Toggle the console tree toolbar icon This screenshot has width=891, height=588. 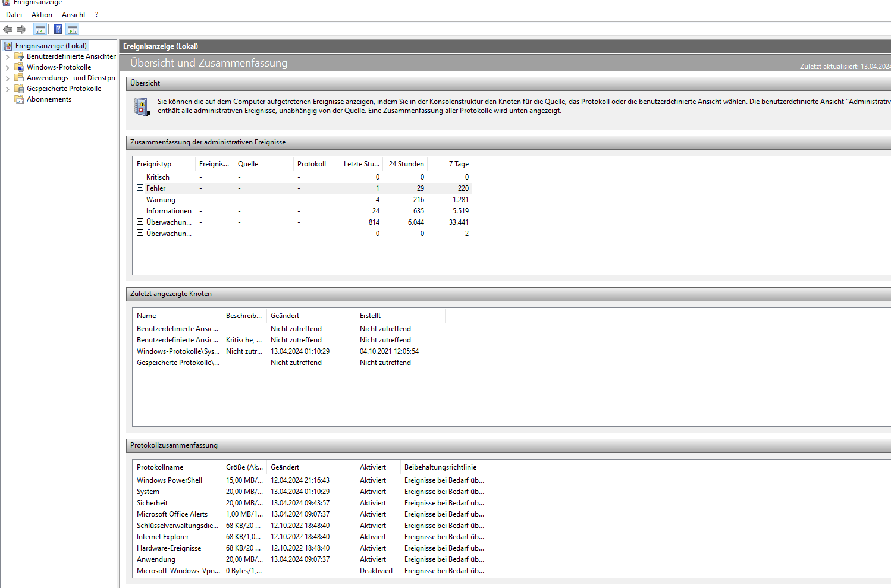pos(40,29)
